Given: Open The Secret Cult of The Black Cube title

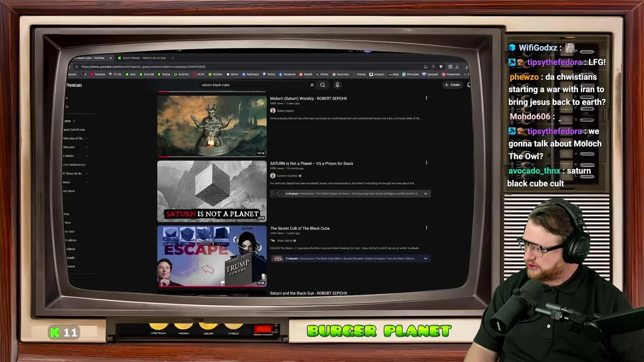Looking at the screenshot, I should tap(300, 228).
